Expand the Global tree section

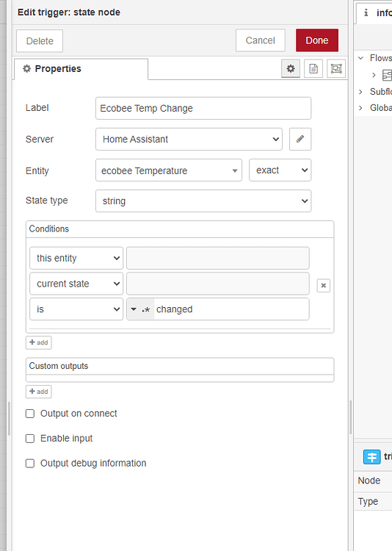click(360, 108)
